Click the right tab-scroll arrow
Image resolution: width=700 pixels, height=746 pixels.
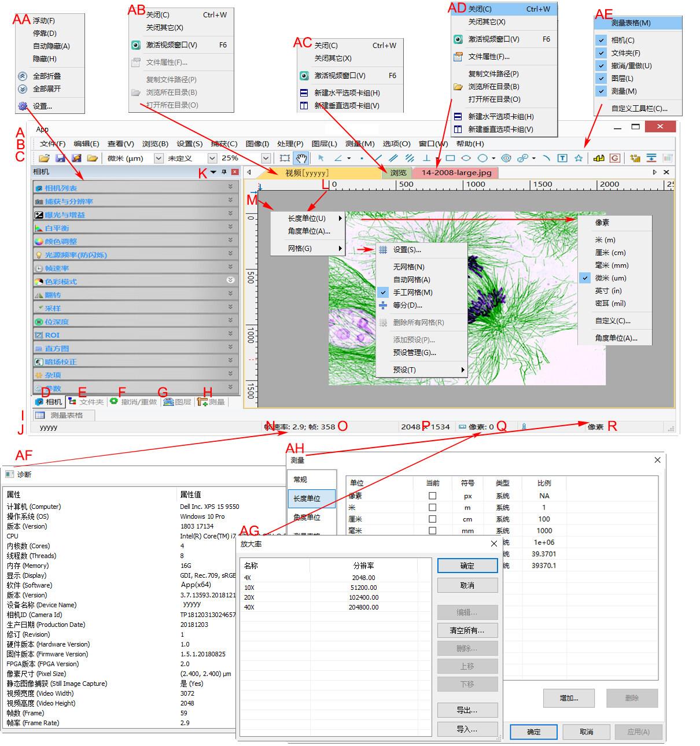[x=654, y=172]
